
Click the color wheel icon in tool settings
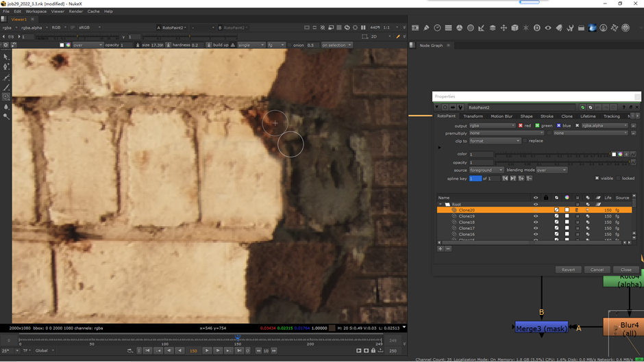point(69,45)
